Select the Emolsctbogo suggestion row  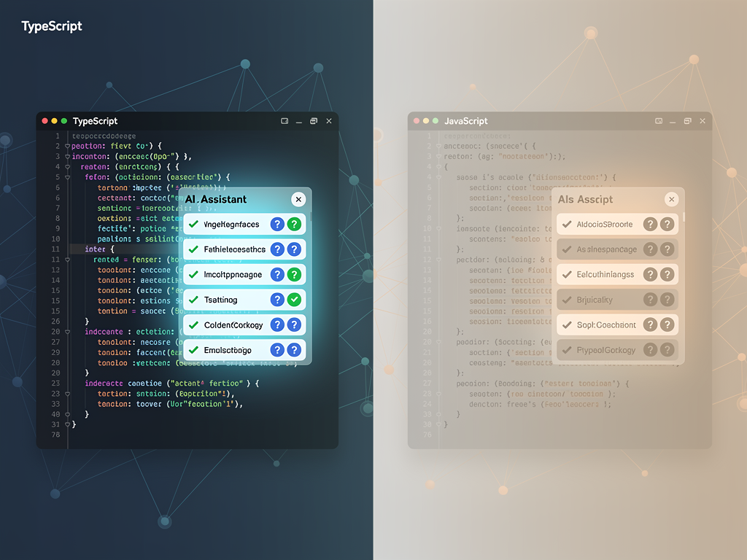pyautogui.click(x=244, y=350)
